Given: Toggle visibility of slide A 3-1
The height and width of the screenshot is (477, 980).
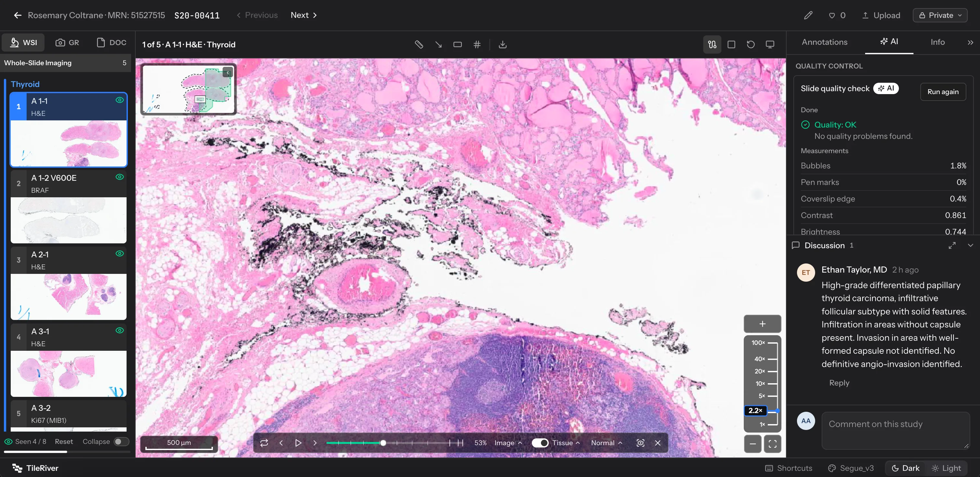Looking at the screenshot, I should [119, 330].
